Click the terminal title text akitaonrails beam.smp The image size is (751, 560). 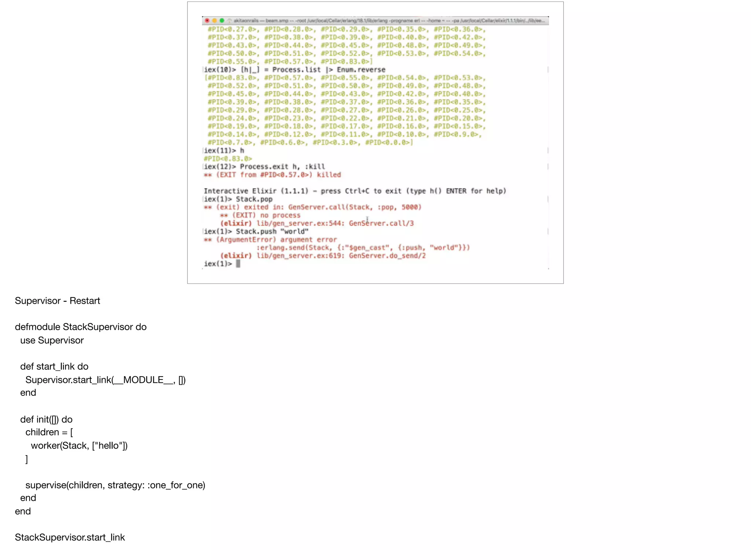click(x=261, y=21)
